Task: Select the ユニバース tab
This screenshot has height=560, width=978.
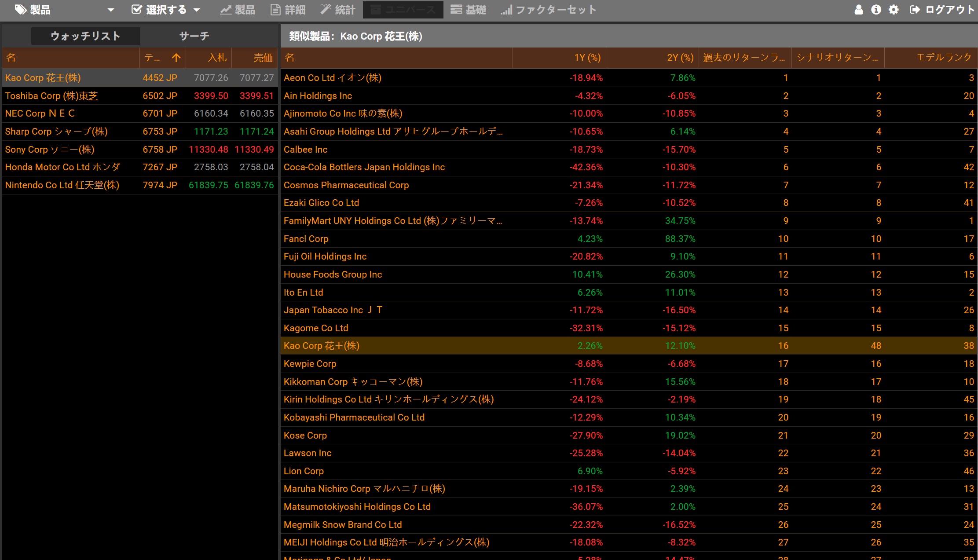Action: click(403, 10)
